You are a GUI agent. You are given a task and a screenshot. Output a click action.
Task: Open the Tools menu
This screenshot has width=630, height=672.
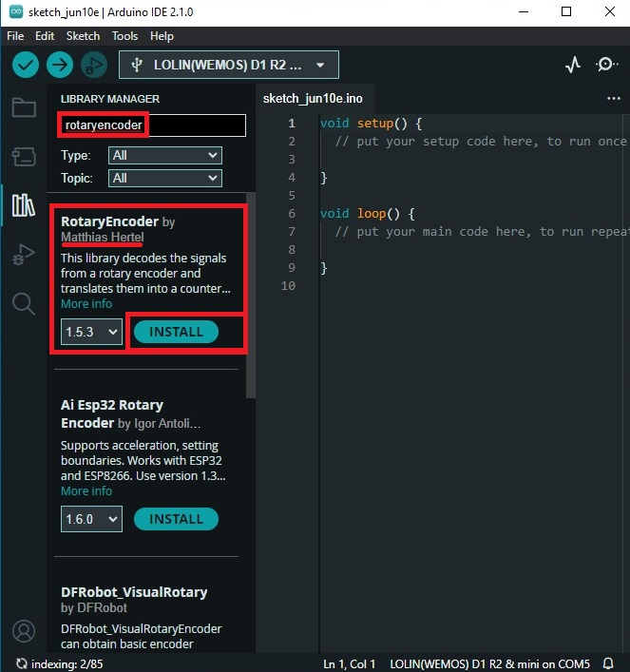pyautogui.click(x=124, y=36)
